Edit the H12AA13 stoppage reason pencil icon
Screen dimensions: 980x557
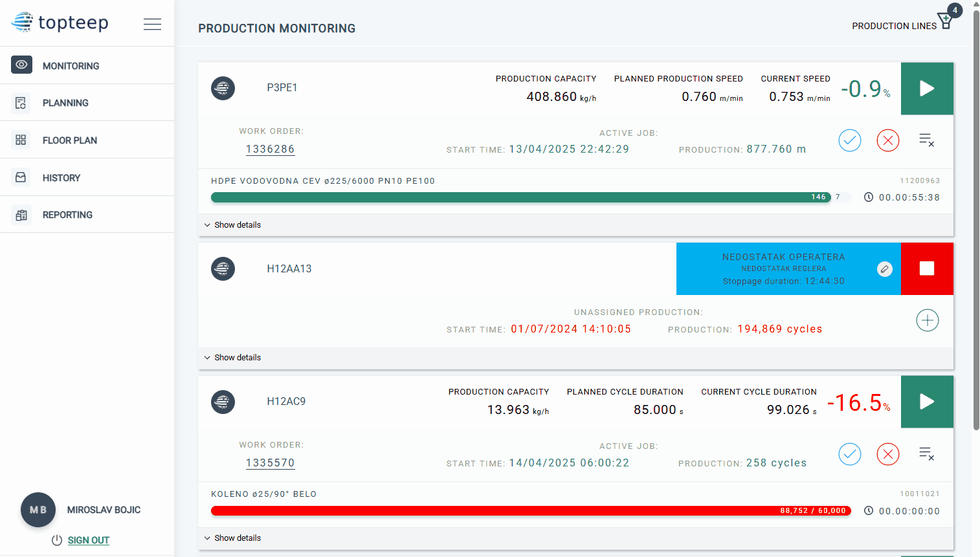coord(884,269)
